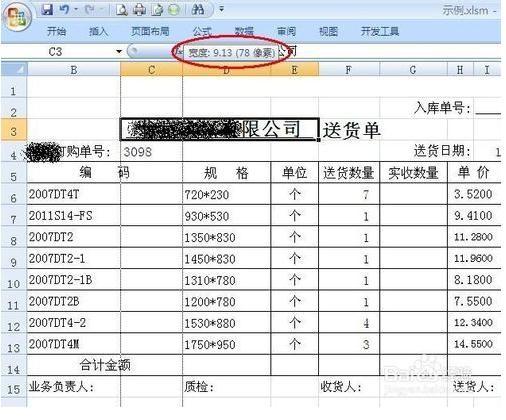The image size is (506, 420).
Task: Open the round Office button menu
Action: point(17,17)
